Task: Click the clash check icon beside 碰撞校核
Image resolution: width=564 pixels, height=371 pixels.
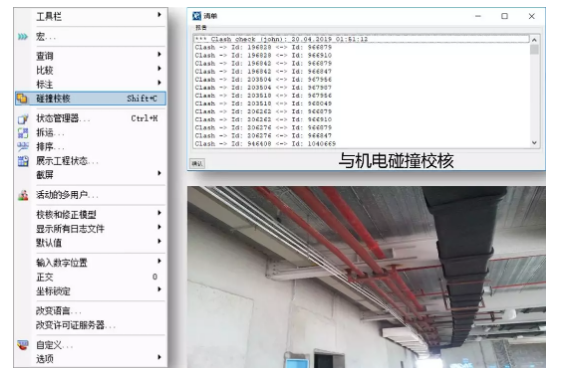Action: pos(22,98)
